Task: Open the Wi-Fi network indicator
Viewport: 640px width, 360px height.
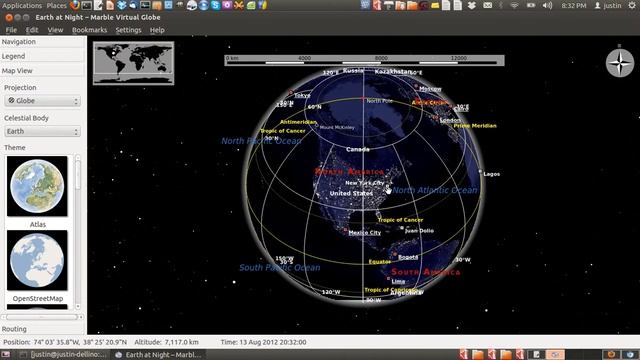Action: click(x=514, y=5)
